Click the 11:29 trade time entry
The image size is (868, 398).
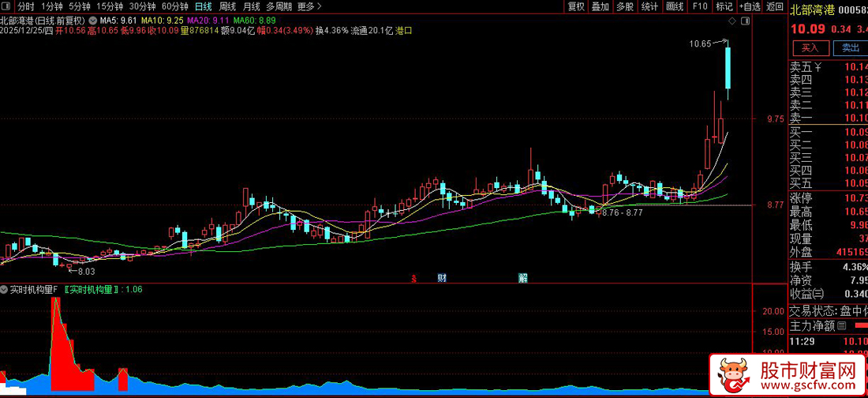click(x=802, y=341)
